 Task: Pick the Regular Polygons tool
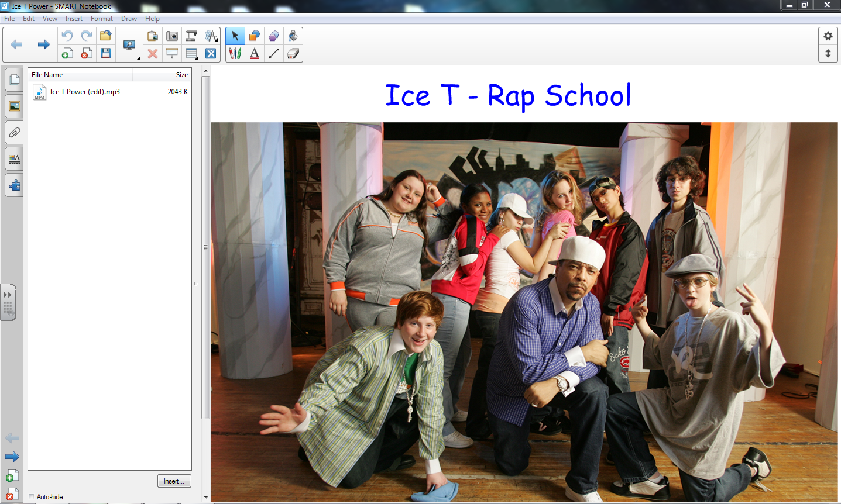273,36
